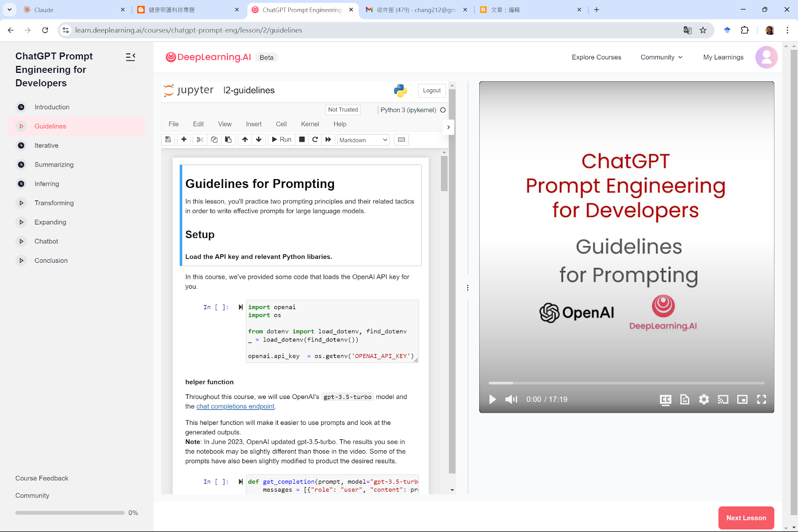Toggle closed captions on the video

tap(665, 399)
